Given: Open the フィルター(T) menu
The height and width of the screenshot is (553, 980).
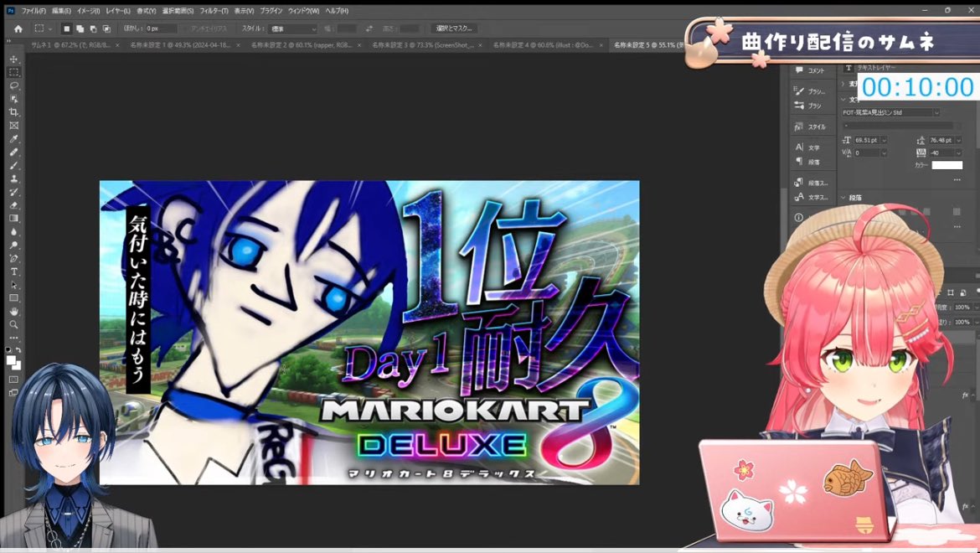Looking at the screenshot, I should click(214, 11).
